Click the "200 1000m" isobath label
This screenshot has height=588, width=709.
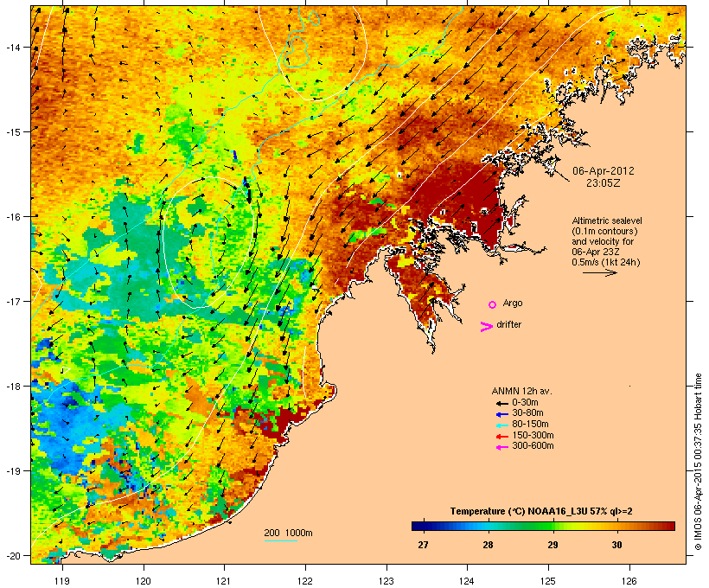[x=289, y=533]
